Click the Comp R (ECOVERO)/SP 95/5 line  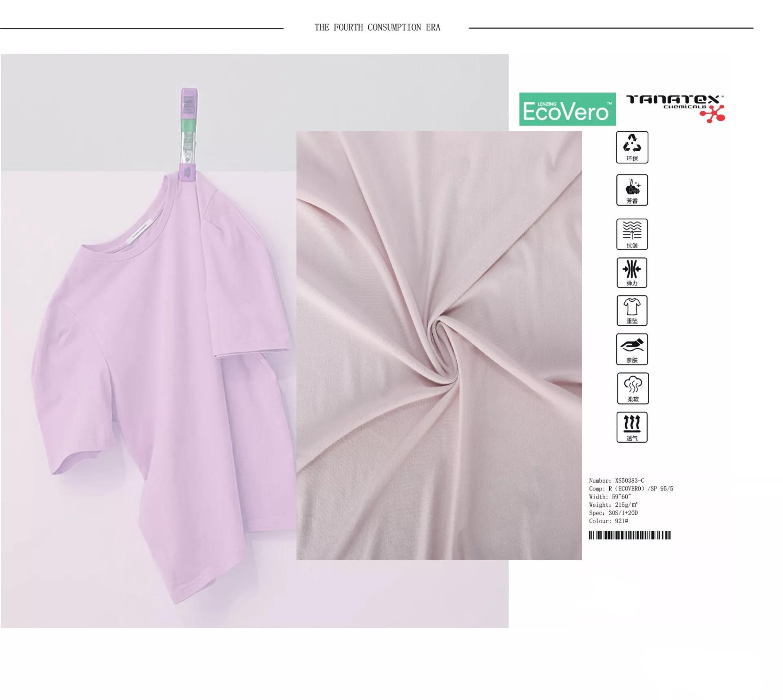(x=630, y=488)
